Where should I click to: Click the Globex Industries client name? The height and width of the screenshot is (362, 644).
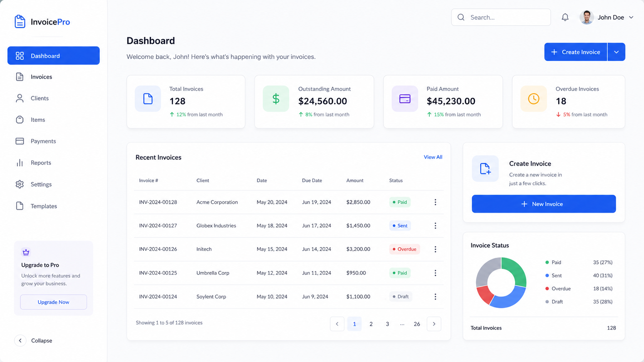(216, 226)
